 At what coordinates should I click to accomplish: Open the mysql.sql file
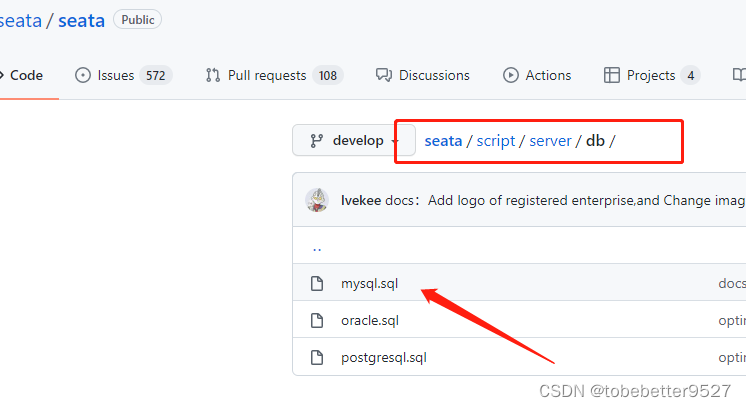click(369, 284)
